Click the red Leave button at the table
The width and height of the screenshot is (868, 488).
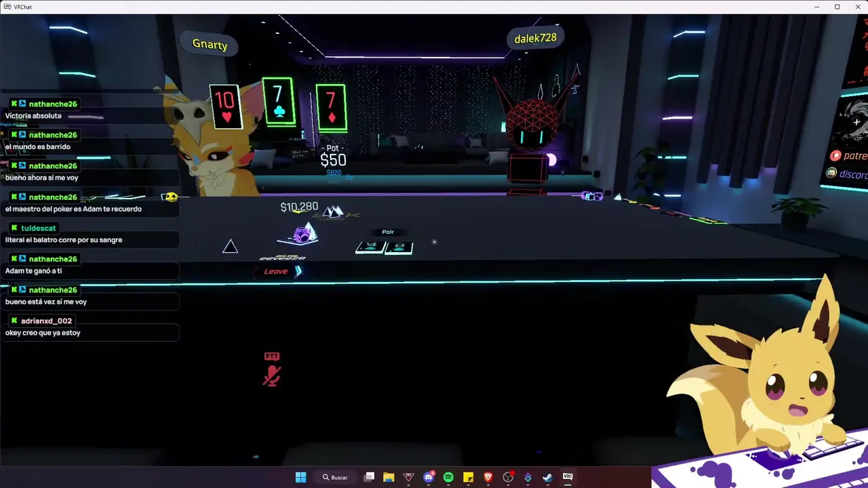tap(275, 271)
